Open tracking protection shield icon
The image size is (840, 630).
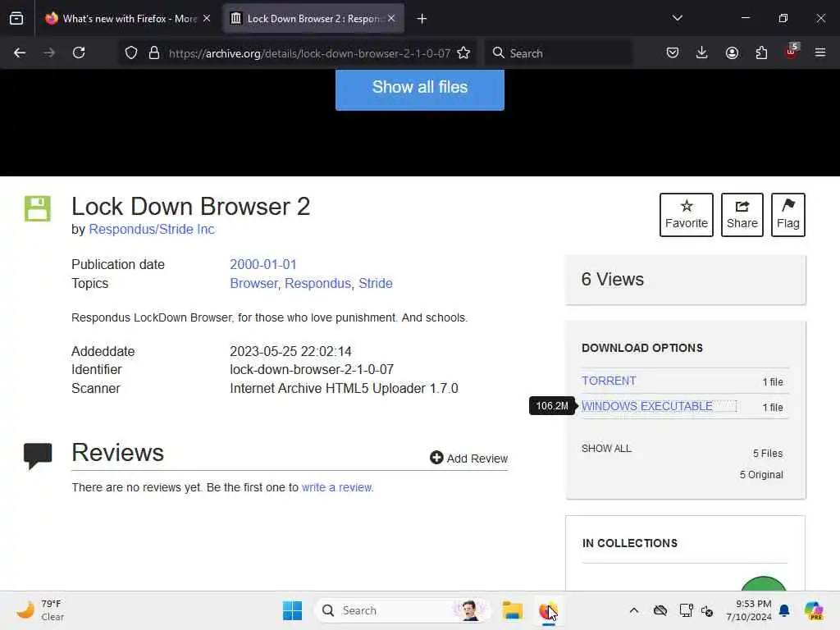131,53
